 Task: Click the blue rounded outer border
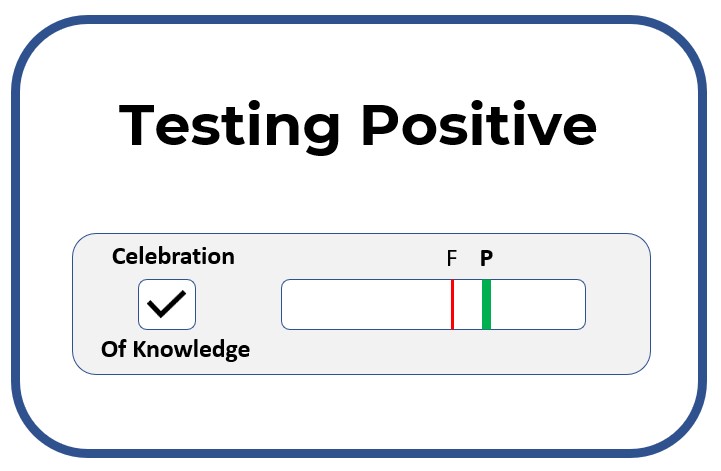360,19
